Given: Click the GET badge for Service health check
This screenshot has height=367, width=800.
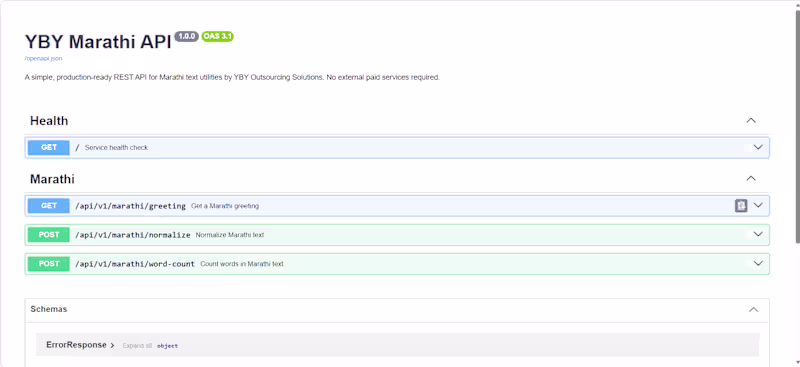Looking at the screenshot, I should click(49, 148).
